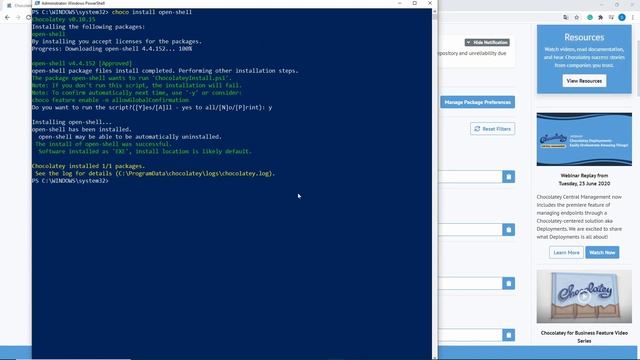
Task: Click the 'Chocolatey v0.10.15' output line
Action: tap(64, 20)
